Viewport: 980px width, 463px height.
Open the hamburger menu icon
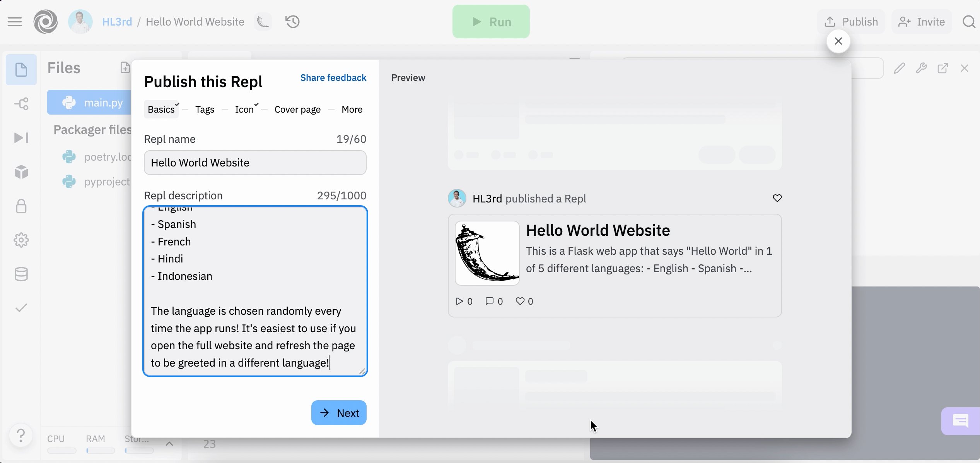click(15, 22)
